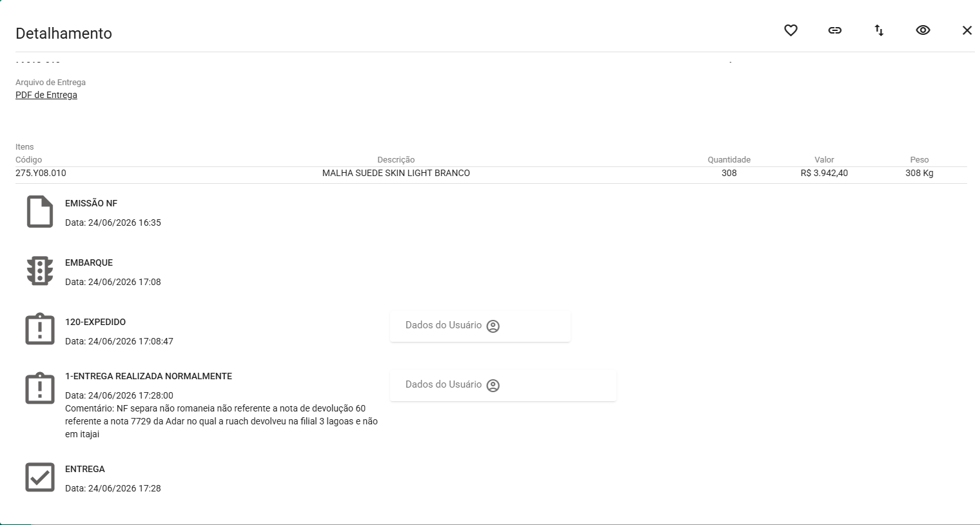Screen dimensions: 980x525
Task: Click user avatar icon beside 120-Expedido
Action: 493,326
